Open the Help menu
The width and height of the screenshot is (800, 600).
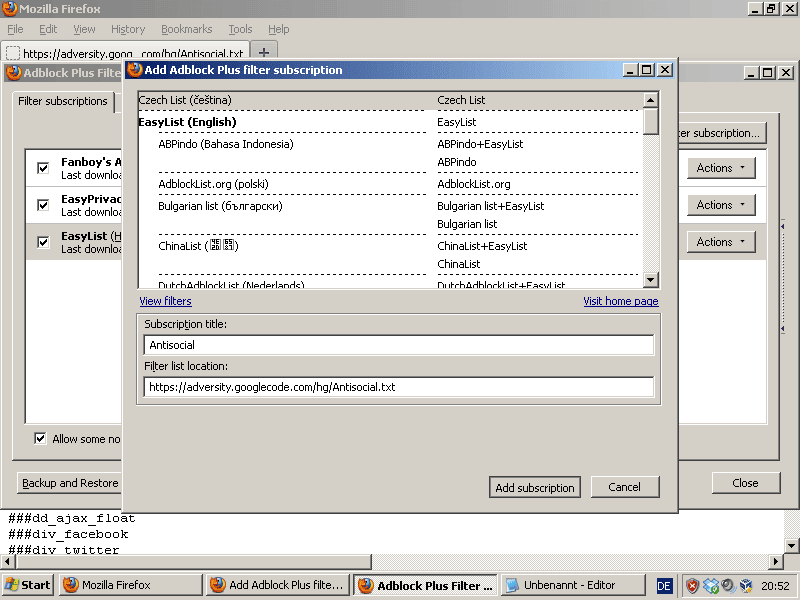pyautogui.click(x=279, y=29)
